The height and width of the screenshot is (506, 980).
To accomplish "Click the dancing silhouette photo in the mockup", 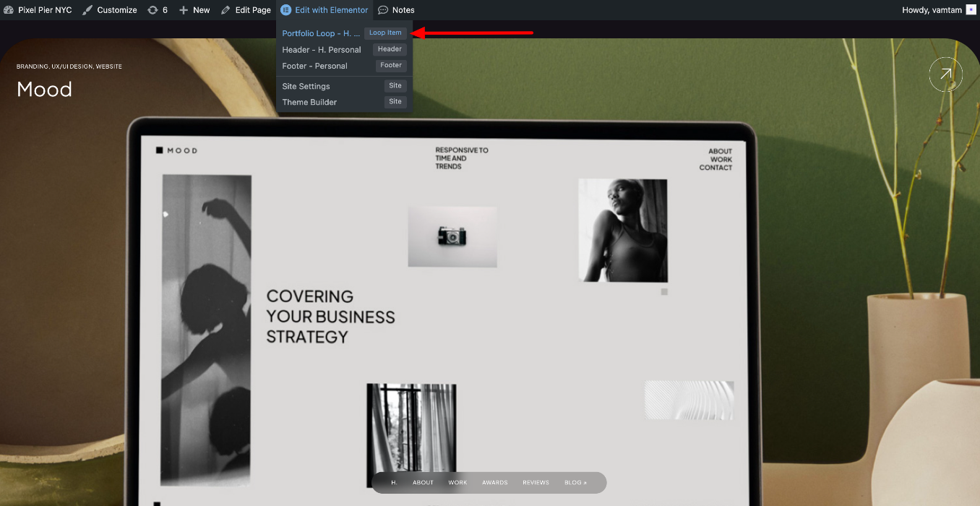I will point(207,330).
